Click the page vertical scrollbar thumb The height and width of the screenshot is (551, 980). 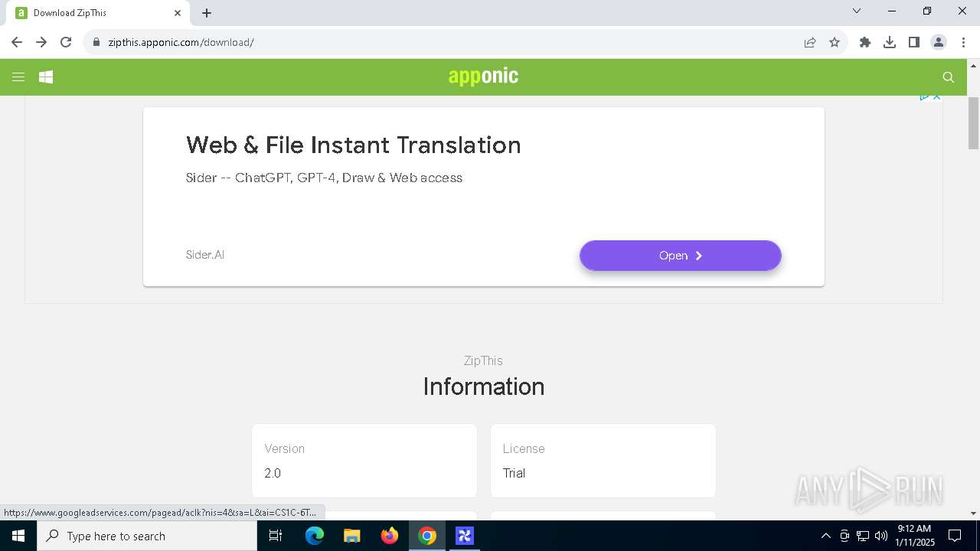tap(974, 123)
